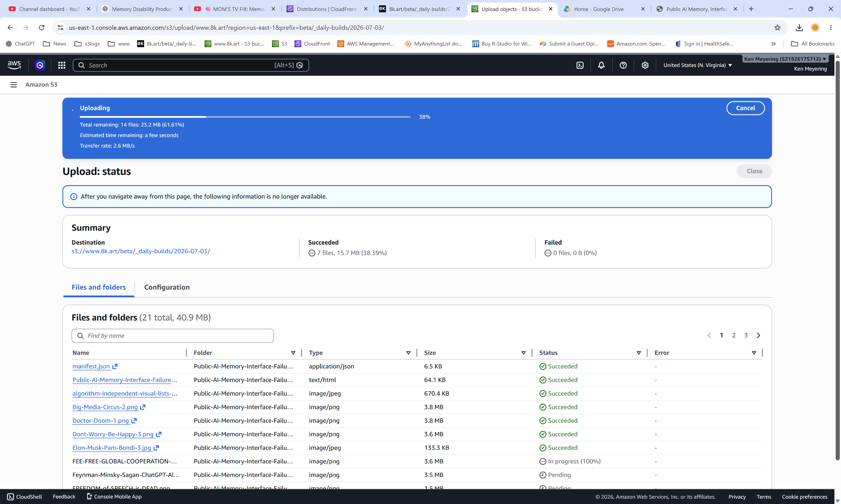Open the s3://www.8k.art destination link
The image size is (841, 504).
141,251
